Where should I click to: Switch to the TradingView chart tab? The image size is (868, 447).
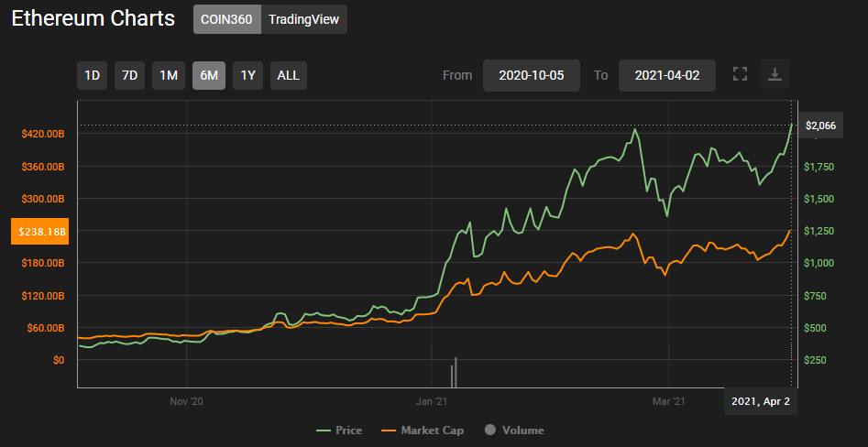pos(304,19)
